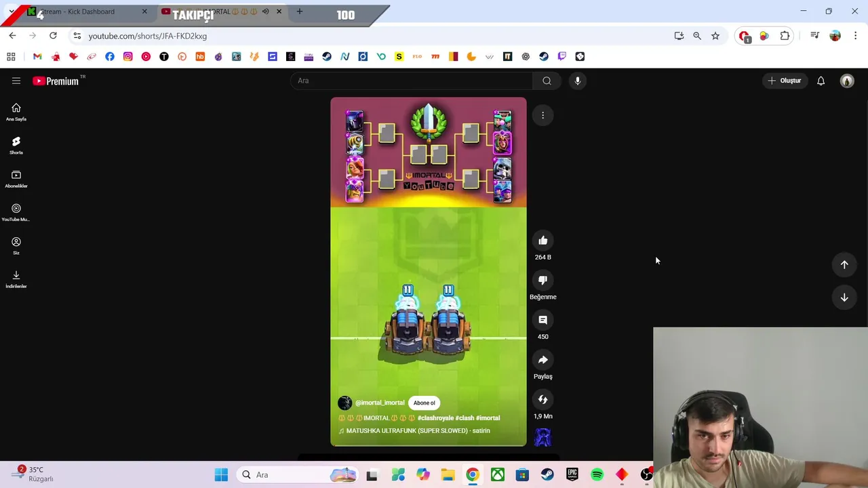Image resolution: width=868 pixels, height=488 pixels.
Task: Open Abonelikler in the sidebar
Action: point(16,179)
